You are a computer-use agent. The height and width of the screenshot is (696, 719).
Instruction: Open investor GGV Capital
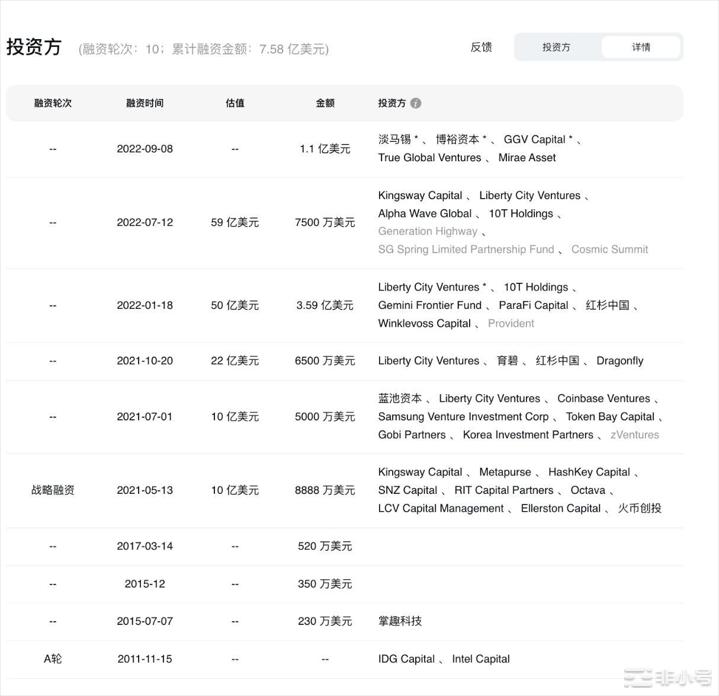tap(534, 139)
